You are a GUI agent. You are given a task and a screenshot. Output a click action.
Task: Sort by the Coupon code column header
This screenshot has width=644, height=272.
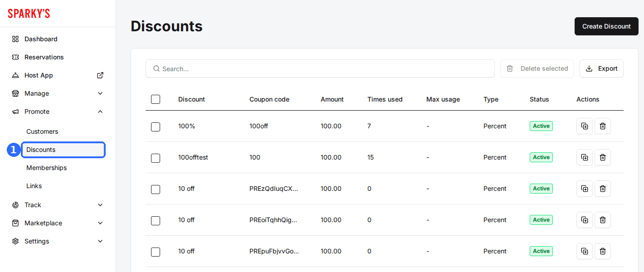point(269,99)
